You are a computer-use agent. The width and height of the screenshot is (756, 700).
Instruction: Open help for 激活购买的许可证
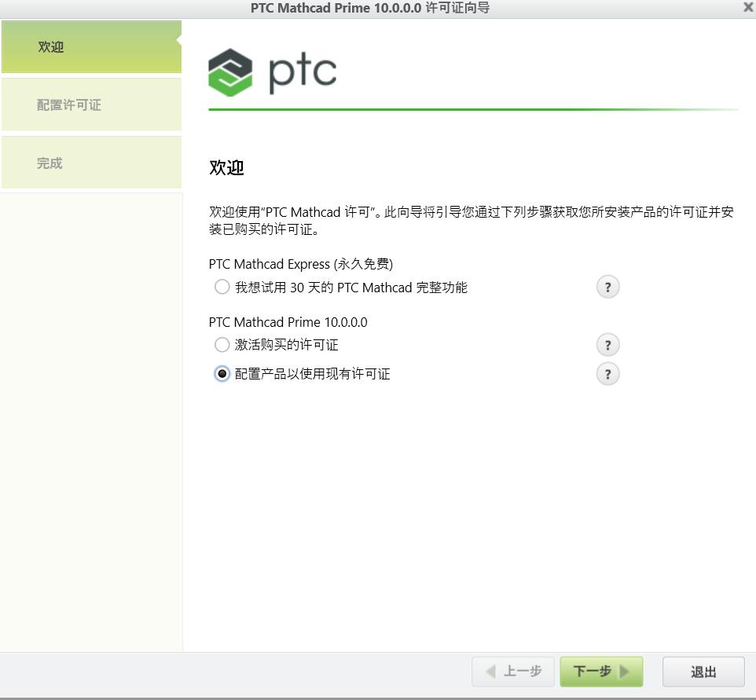pyautogui.click(x=607, y=344)
